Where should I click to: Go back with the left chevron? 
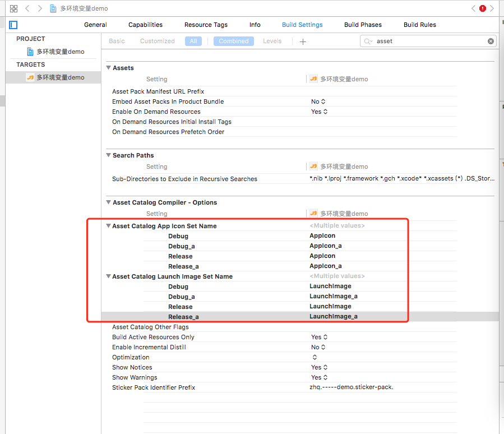click(27, 8)
